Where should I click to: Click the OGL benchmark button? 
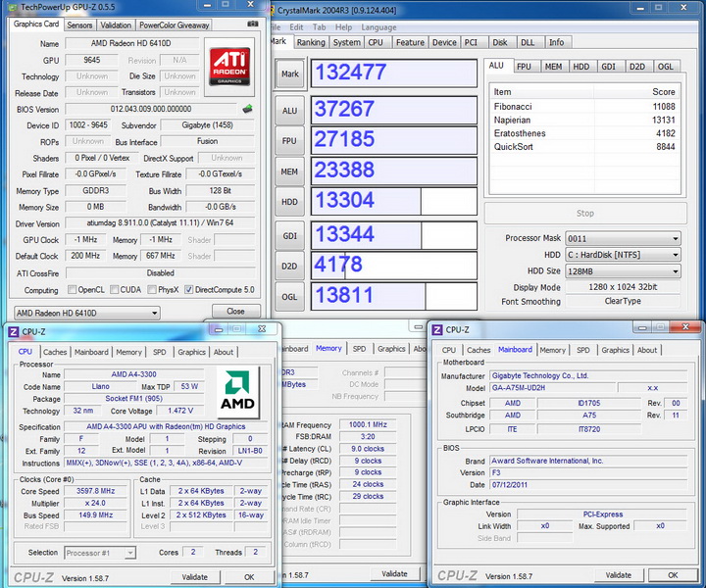[289, 297]
